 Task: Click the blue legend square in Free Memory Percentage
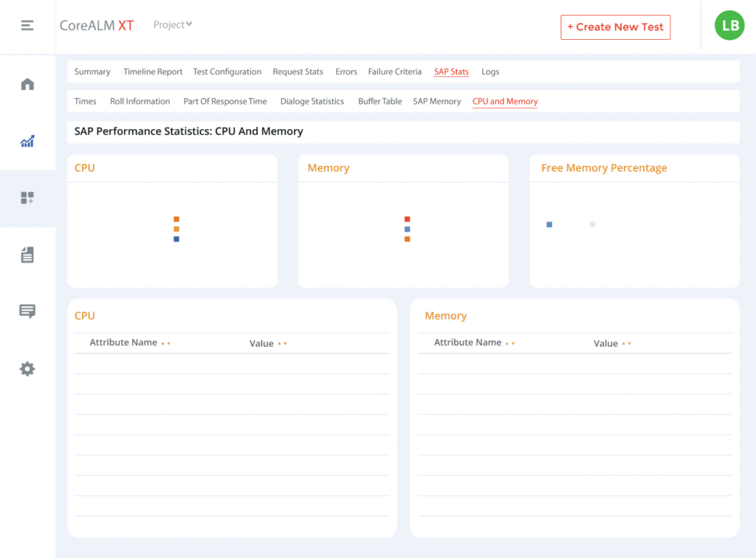549,224
